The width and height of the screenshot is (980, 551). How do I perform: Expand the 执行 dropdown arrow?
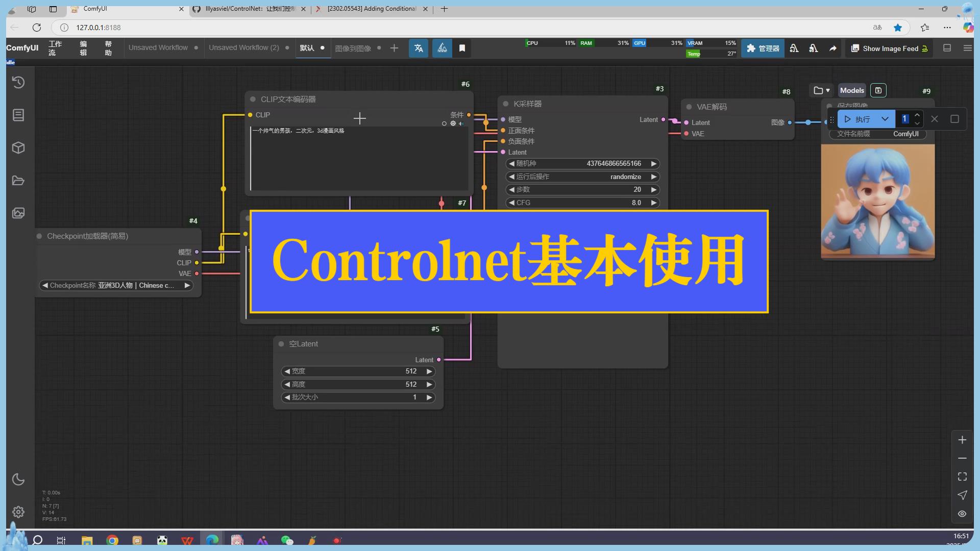(885, 119)
